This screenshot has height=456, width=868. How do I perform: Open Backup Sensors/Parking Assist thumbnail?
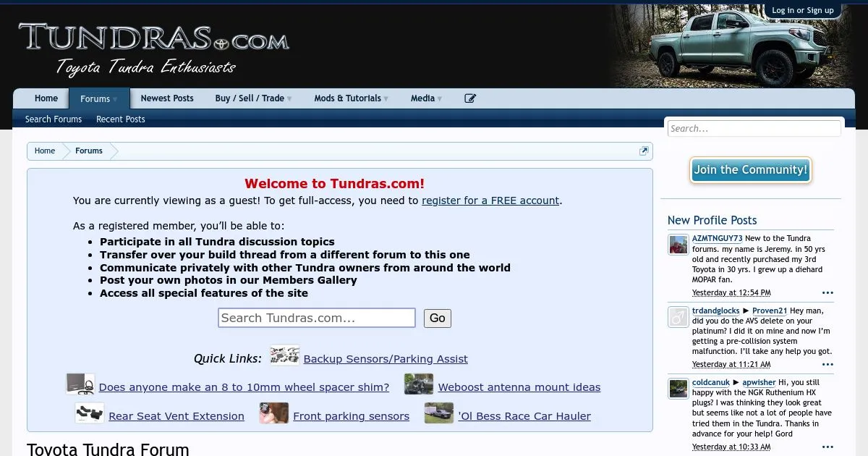click(285, 355)
